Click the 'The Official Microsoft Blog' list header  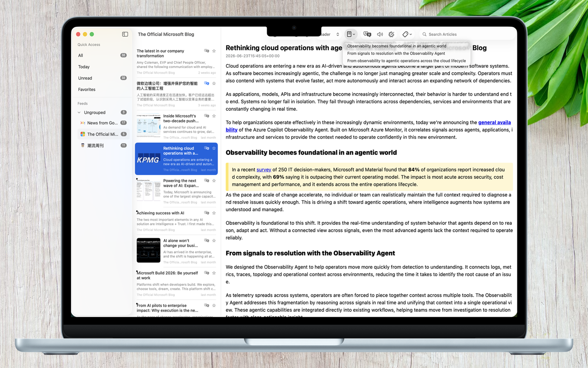coord(166,34)
